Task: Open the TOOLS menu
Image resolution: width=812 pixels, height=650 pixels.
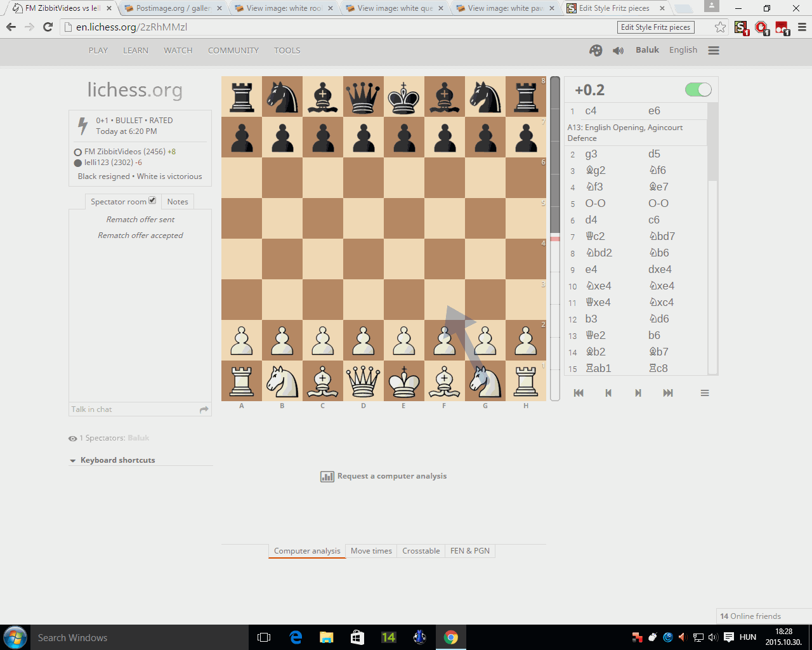Action: tap(287, 51)
